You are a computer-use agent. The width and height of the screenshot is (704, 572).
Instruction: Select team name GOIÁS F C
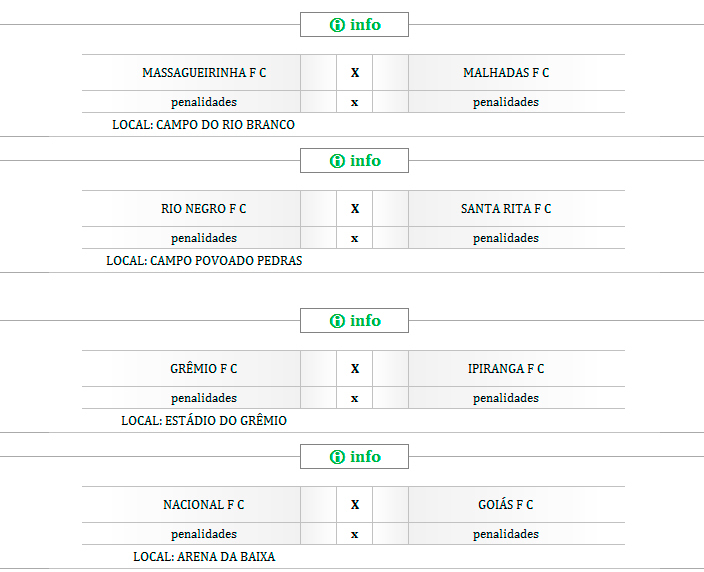tap(506, 505)
